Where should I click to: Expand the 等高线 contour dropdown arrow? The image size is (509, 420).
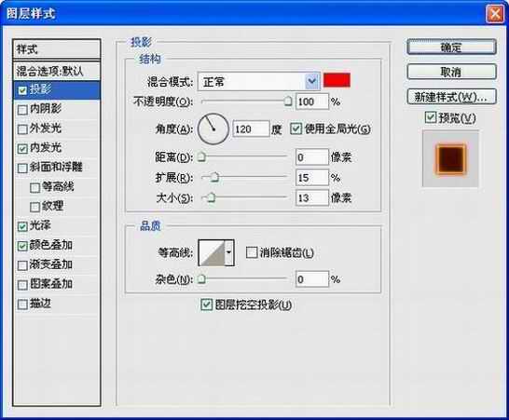pyautogui.click(x=229, y=253)
